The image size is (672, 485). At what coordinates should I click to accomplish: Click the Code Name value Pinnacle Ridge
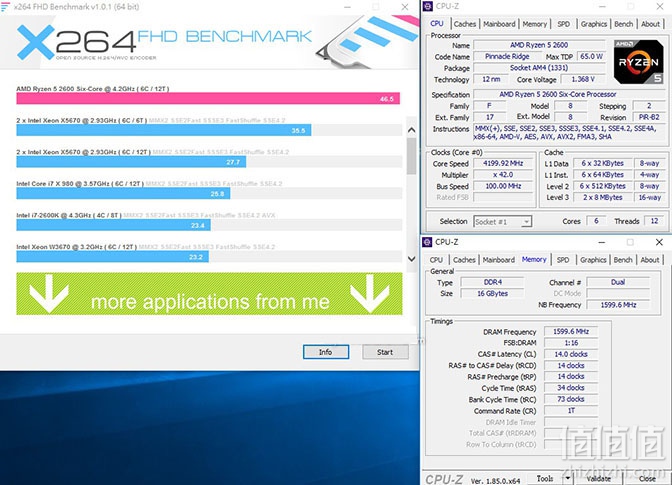pos(507,57)
